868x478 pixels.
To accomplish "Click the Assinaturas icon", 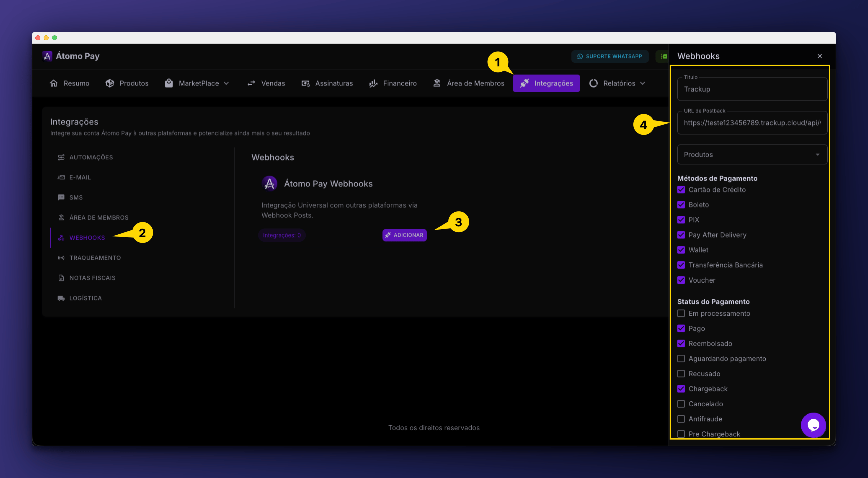I will pos(306,83).
